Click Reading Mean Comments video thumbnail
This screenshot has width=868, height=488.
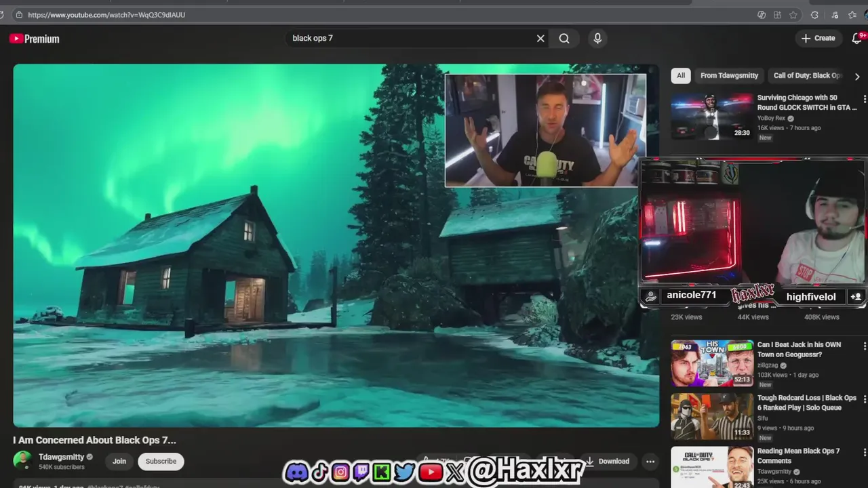(x=712, y=467)
